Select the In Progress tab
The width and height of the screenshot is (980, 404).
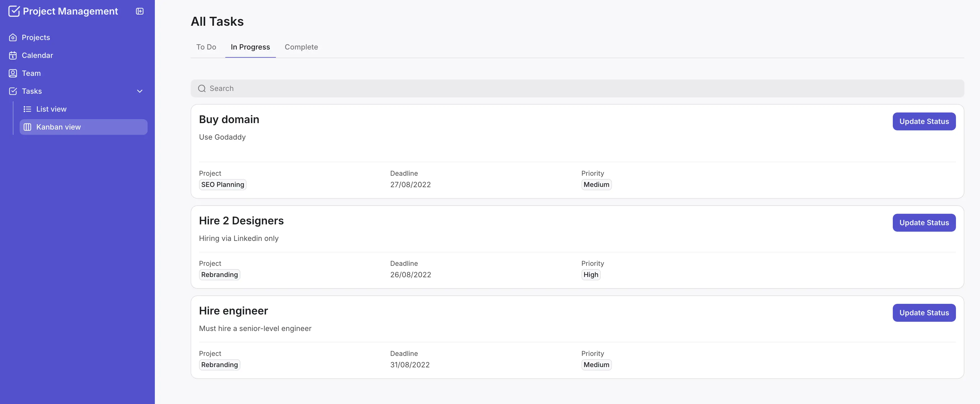click(x=250, y=47)
